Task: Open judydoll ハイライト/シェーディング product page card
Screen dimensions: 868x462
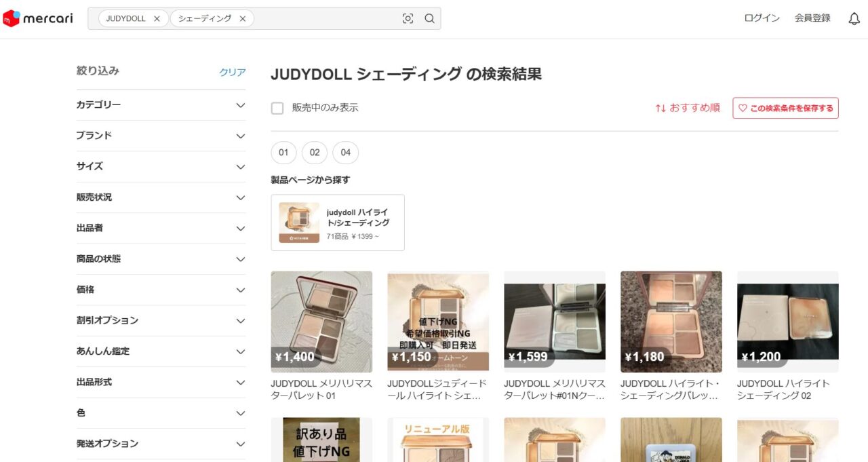Action: coord(338,223)
